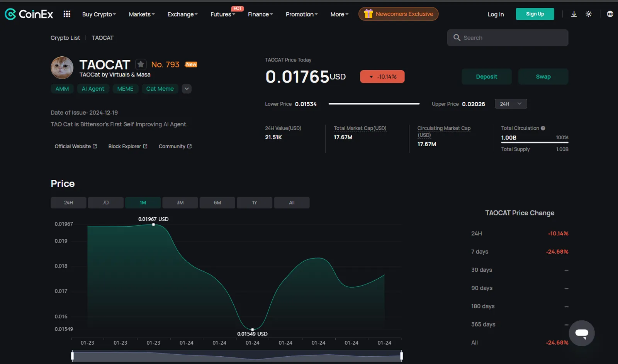Image resolution: width=618 pixels, height=364 pixels.
Task: Click the 0.01967 USD chart high marker
Action: pyautogui.click(x=153, y=224)
